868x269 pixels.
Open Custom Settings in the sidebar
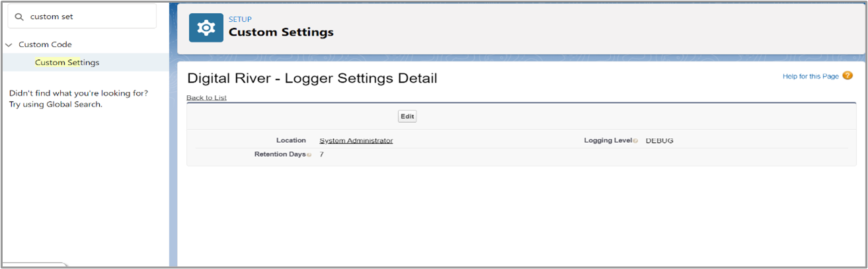(67, 62)
